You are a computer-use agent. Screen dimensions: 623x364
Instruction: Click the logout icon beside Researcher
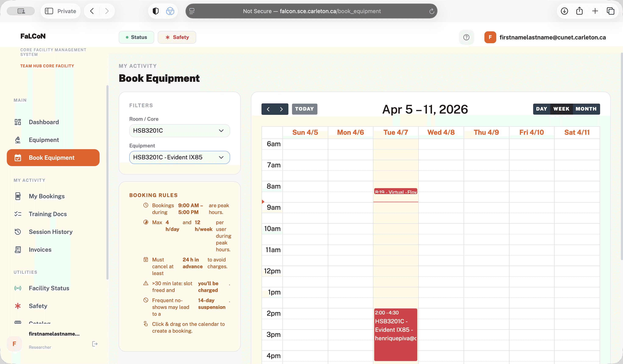tap(95, 344)
